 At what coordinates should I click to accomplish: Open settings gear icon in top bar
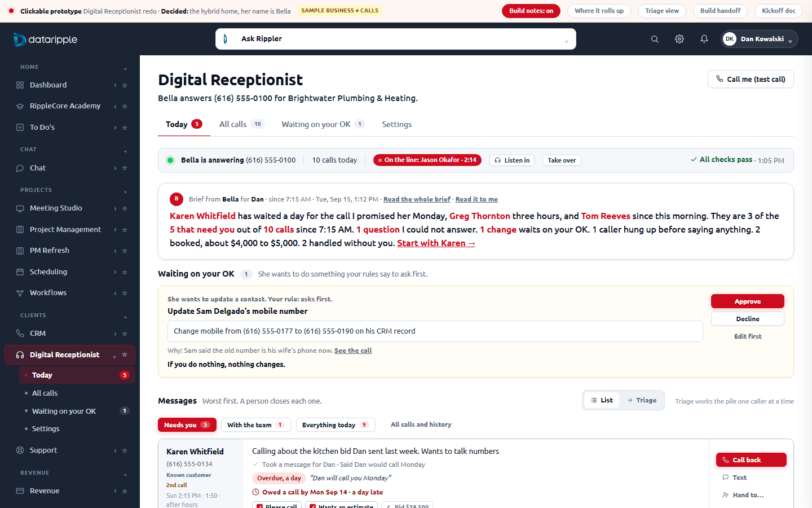tap(679, 39)
